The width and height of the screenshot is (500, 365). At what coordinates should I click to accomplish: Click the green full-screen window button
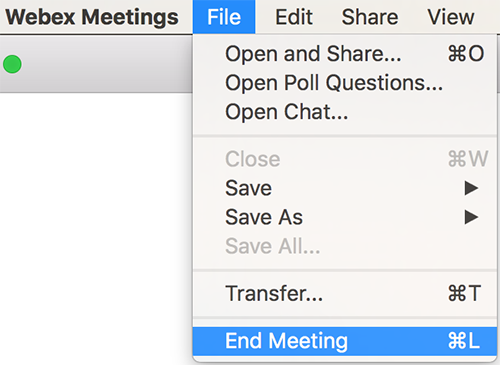coord(12,64)
